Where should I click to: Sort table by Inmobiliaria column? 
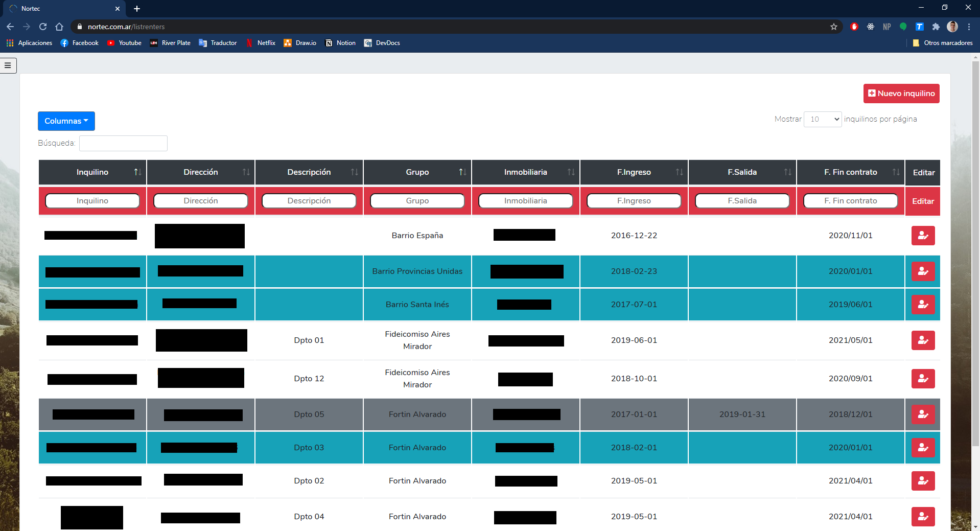tap(526, 172)
